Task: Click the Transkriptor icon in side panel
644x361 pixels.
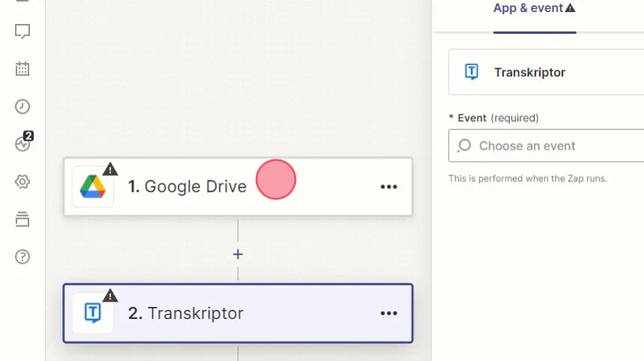Action: point(472,72)
